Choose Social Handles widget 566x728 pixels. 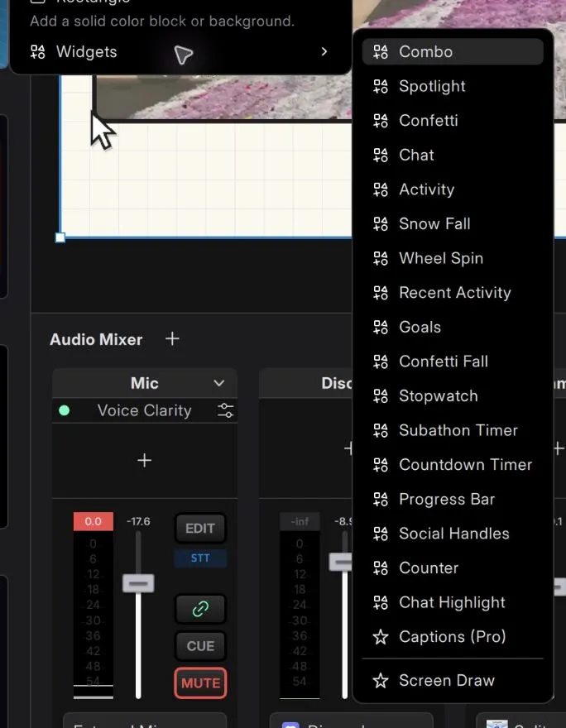pos(453,534)
